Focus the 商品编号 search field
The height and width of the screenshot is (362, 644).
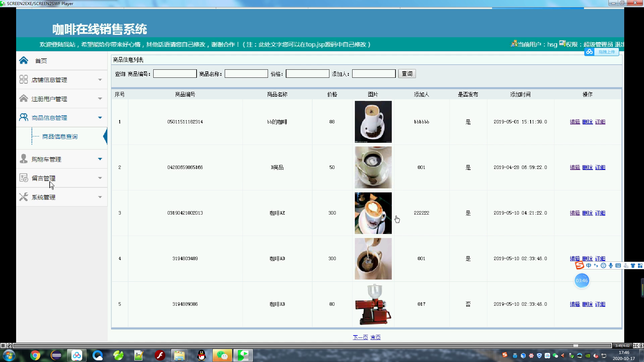175,74
